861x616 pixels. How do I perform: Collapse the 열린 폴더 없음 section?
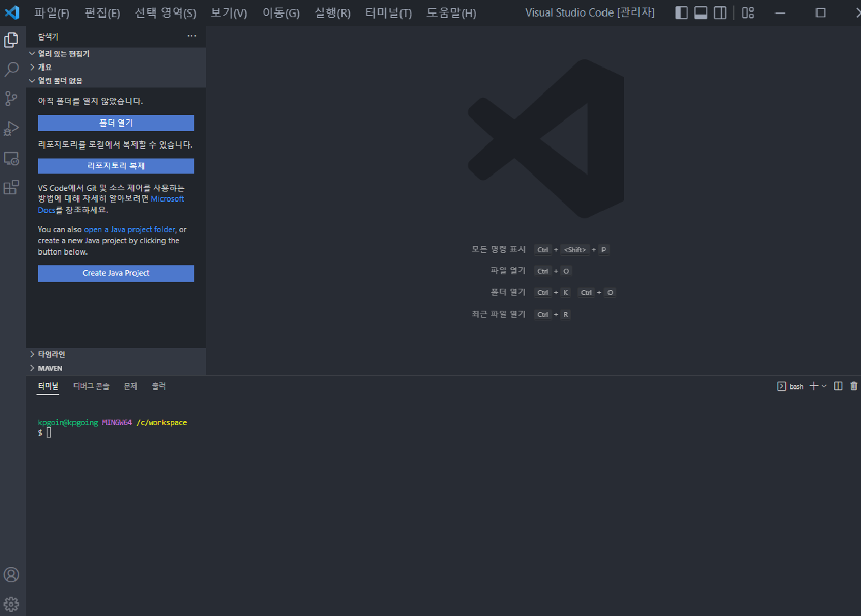point(116,81)
